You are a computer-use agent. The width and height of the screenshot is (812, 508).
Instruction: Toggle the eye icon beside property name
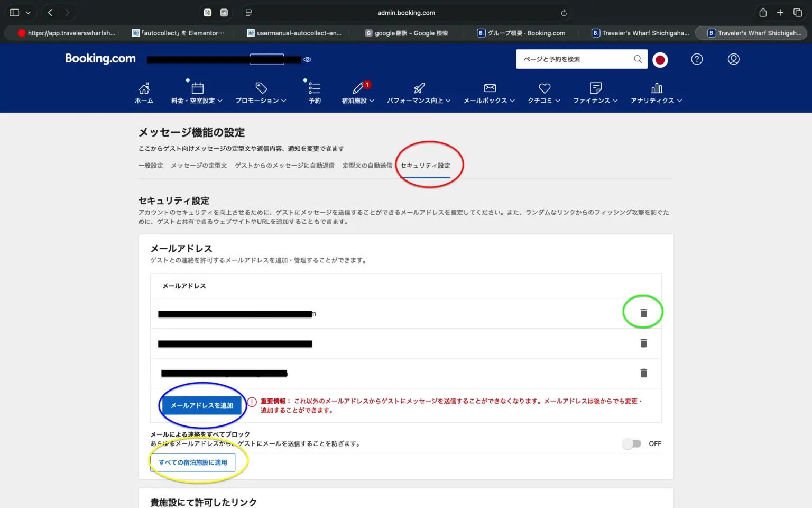click(x=307, y=60)
